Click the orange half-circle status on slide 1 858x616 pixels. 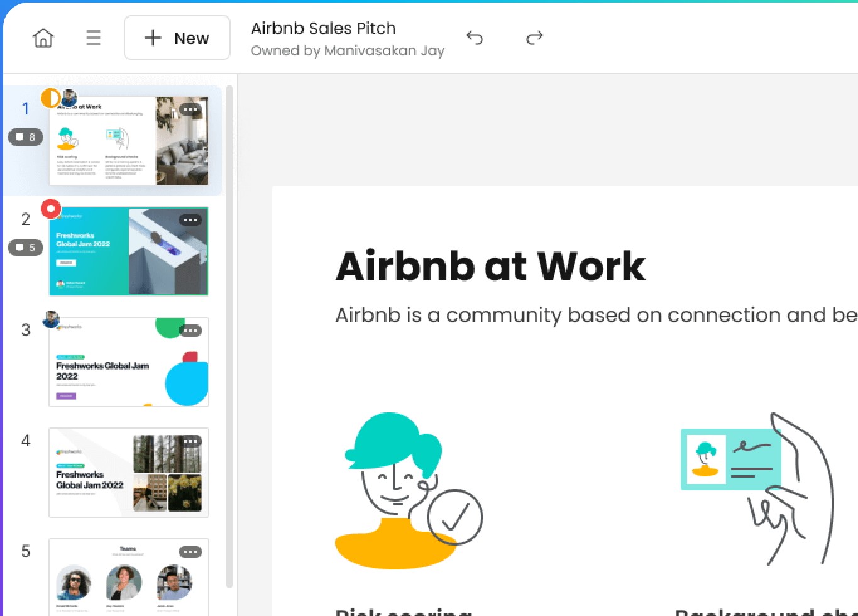tap(50, 98)
